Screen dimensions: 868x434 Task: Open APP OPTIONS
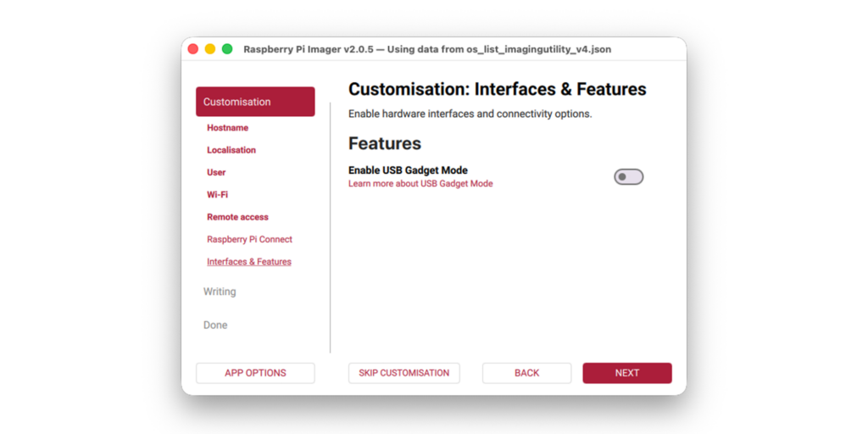(x=255, y=373)
